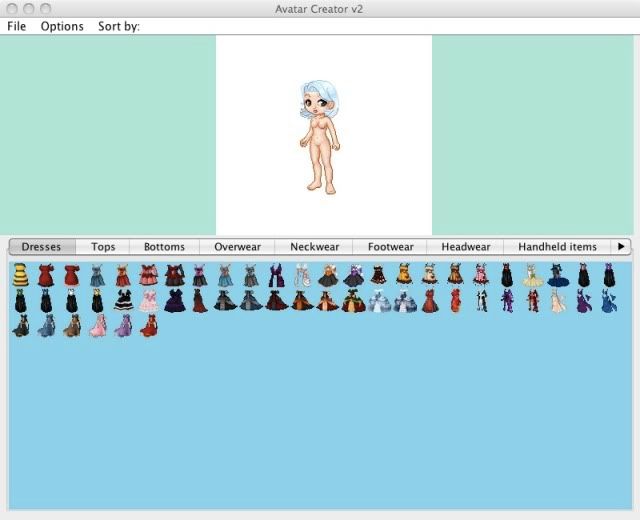Go to the Headwear tab

tap(466, 247)
